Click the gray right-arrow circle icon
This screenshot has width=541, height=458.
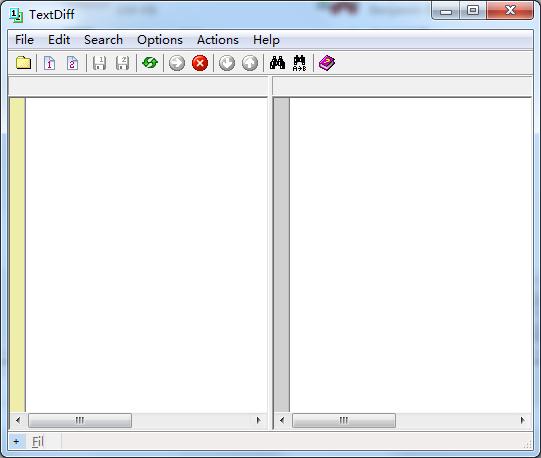(177, 63)
